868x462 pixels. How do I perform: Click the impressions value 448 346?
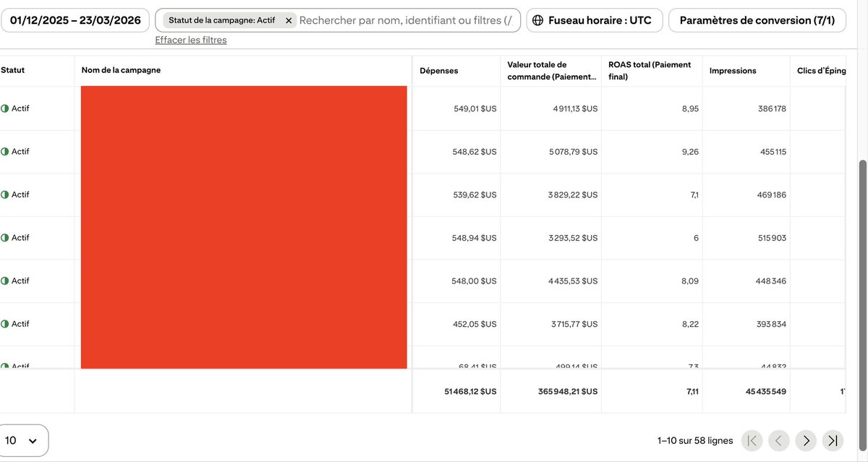(771, 281)
